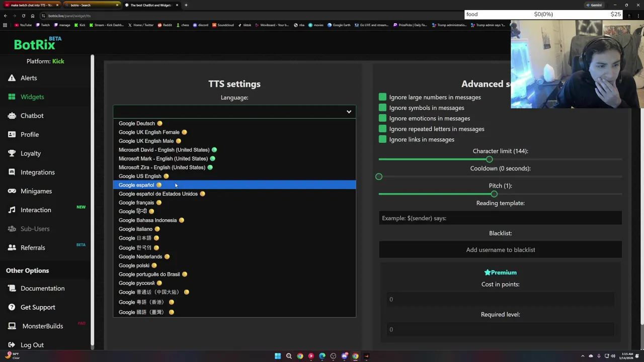Adjust Character limit slider handle
The height and width of the screenshot is (362, 644).
[489, 159]
